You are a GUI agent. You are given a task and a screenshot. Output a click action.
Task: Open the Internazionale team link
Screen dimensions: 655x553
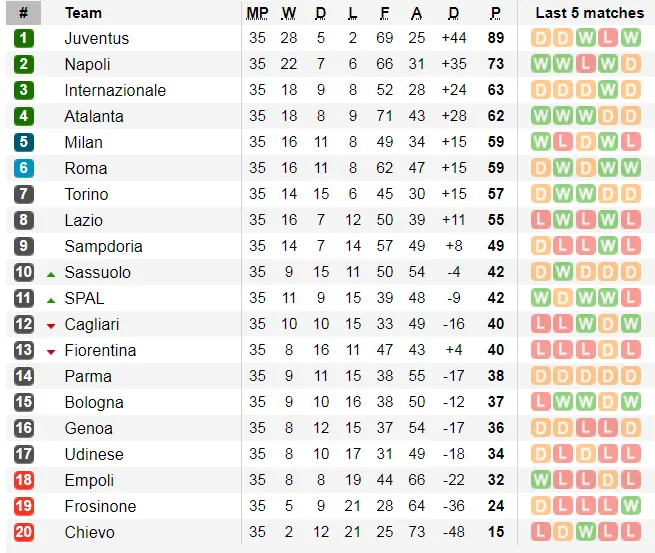click(115, 90)
